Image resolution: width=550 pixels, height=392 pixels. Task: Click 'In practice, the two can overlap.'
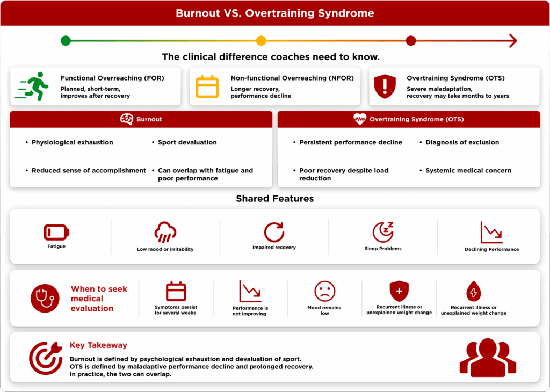(120, 374)
